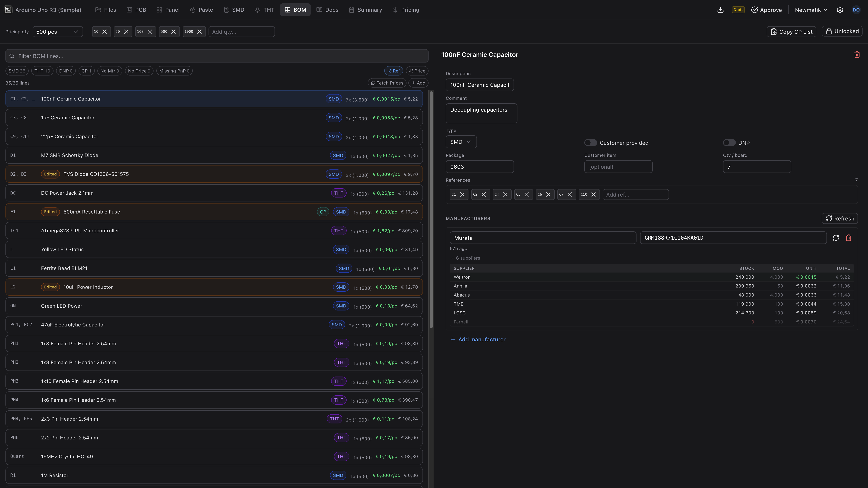Refresh the Murata part row icon

836,238
